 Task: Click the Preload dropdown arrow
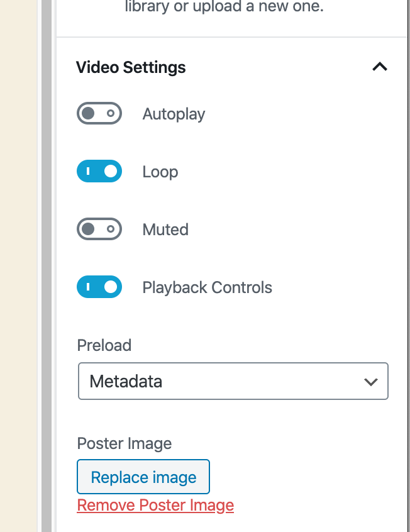click(x=371, y=381)
